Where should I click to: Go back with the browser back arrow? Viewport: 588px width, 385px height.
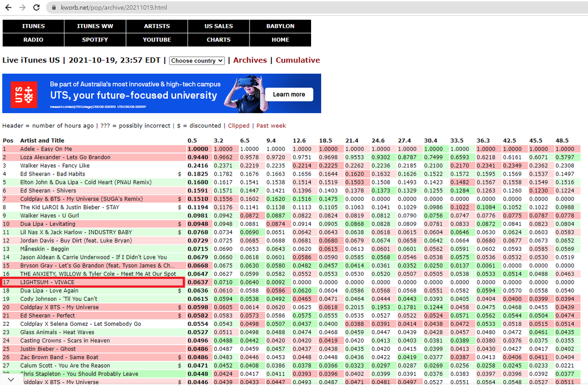pyautogui.click(x=8, y=8)
